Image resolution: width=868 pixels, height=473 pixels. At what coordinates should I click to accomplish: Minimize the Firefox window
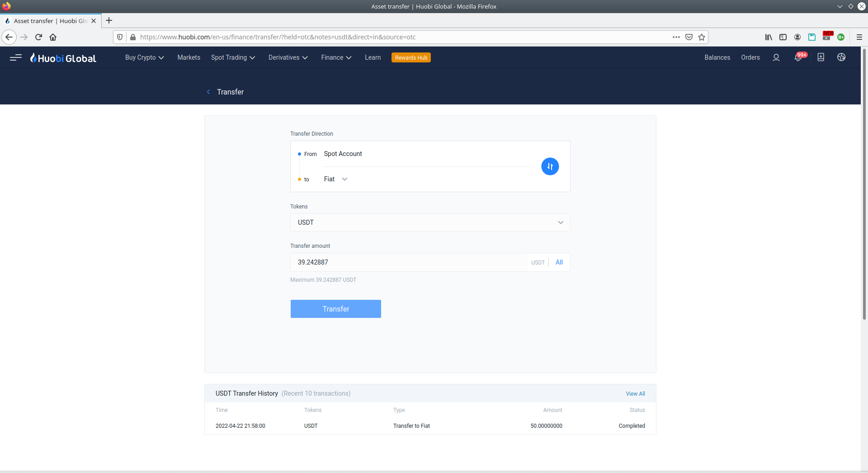[x=840, y=6]
